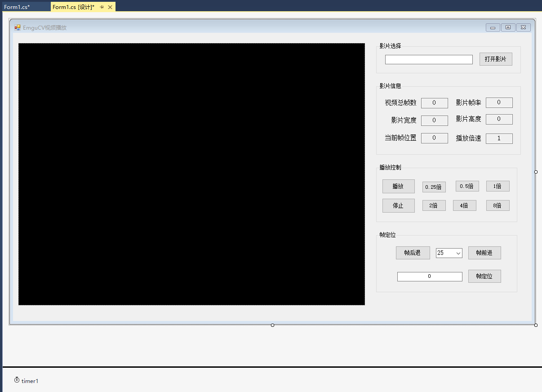
Task: Select the 影片帧率 value box
Action: [x=499, y=102]
